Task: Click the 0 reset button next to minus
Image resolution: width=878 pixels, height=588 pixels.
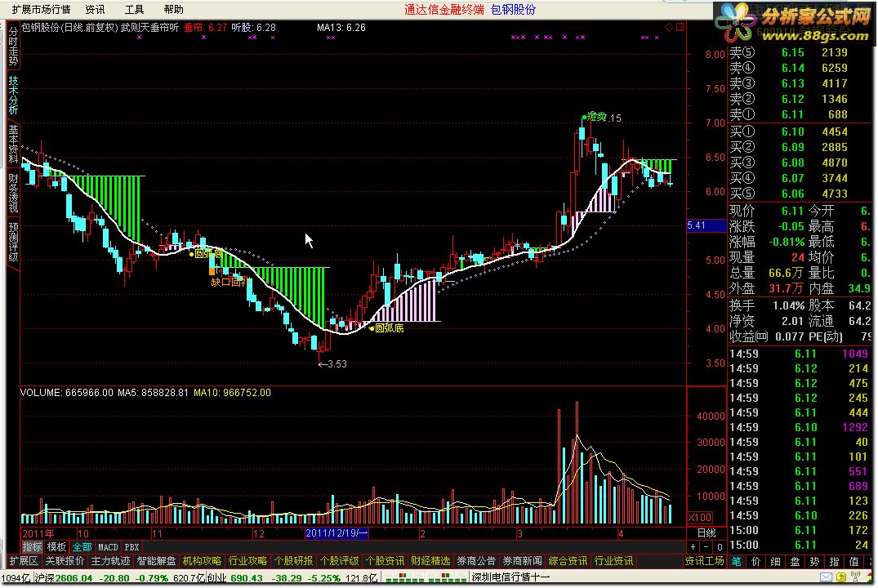Action: click(x=720, y=547)
